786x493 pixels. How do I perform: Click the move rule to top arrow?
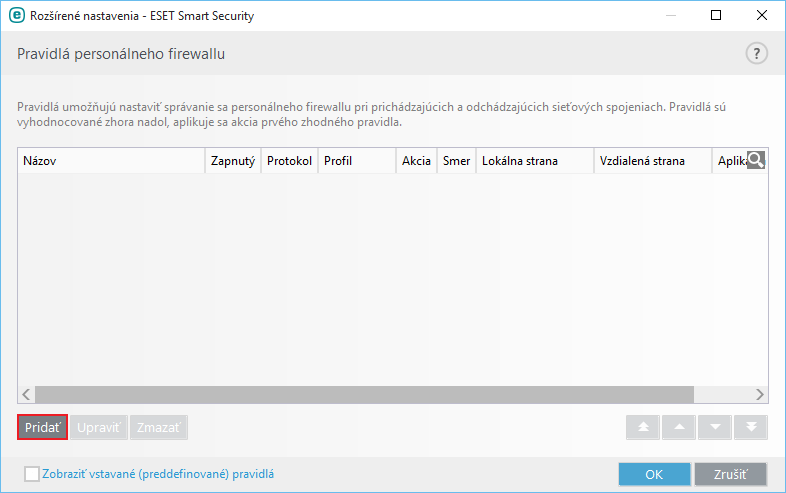coord(642,427)
